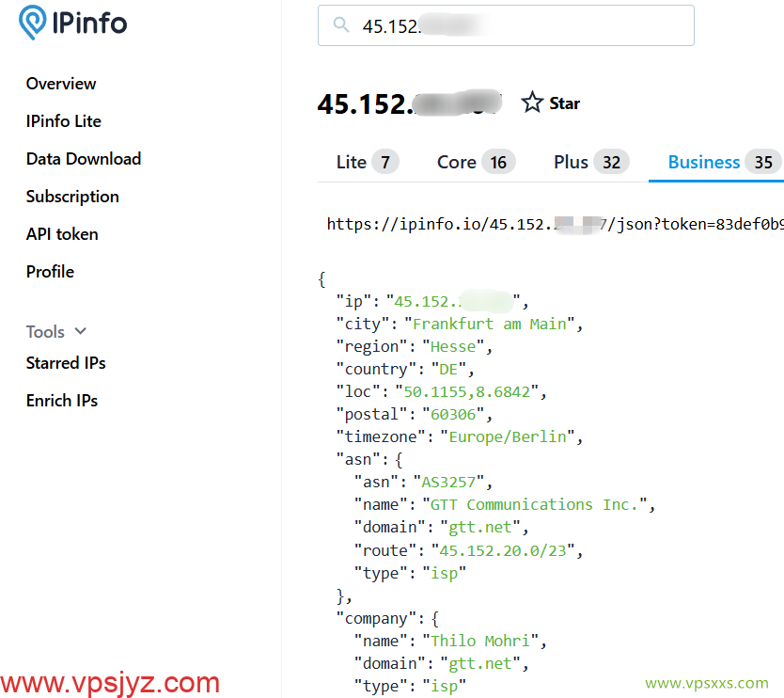View the API token page
Image resolution: width=784 pixels, height=698 pixels.
[x=62, y=234]
